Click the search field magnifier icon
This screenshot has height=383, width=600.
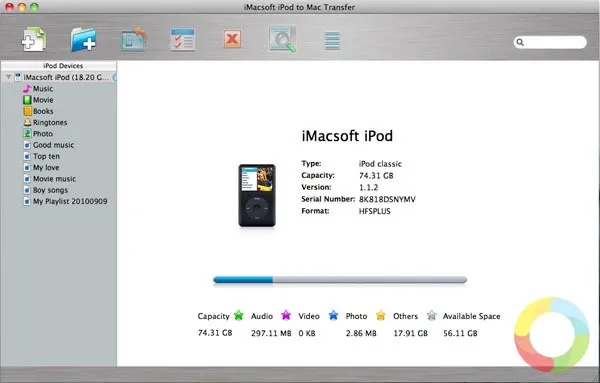[x=520, y=42]
